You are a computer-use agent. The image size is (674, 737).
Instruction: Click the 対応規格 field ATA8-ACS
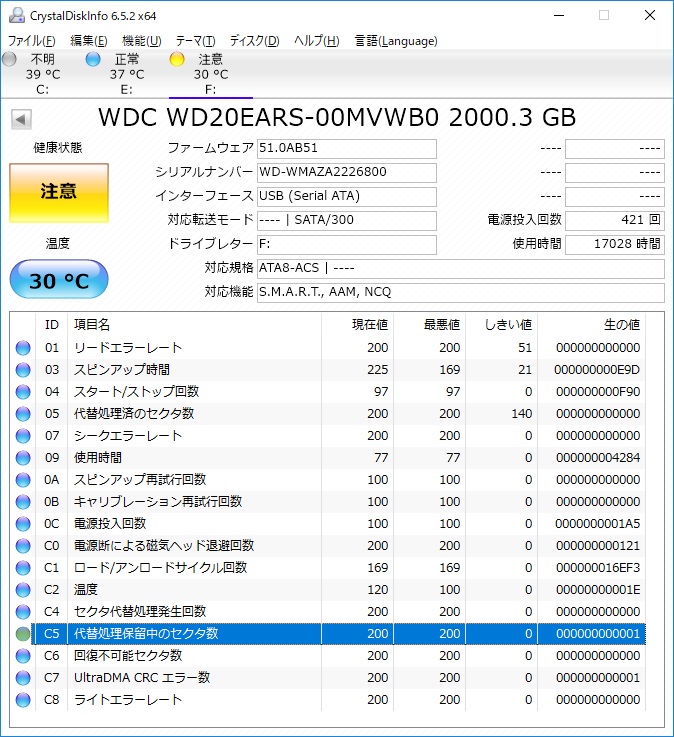click(x=461, y=268)
